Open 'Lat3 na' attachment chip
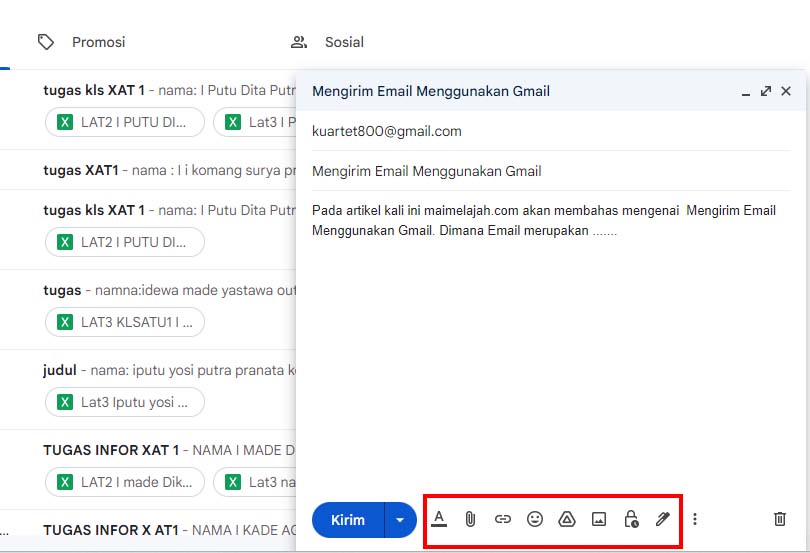 255,482
